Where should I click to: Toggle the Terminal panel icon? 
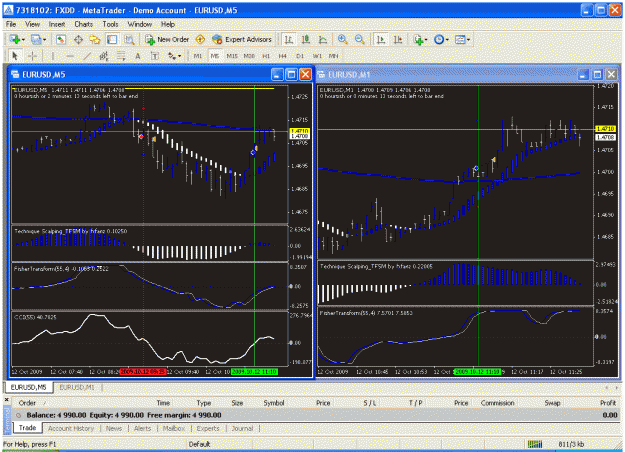112,39
